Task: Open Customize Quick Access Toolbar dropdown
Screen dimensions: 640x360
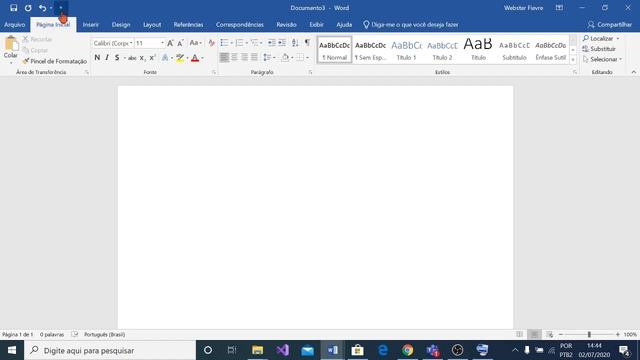Action: (61, 8)
